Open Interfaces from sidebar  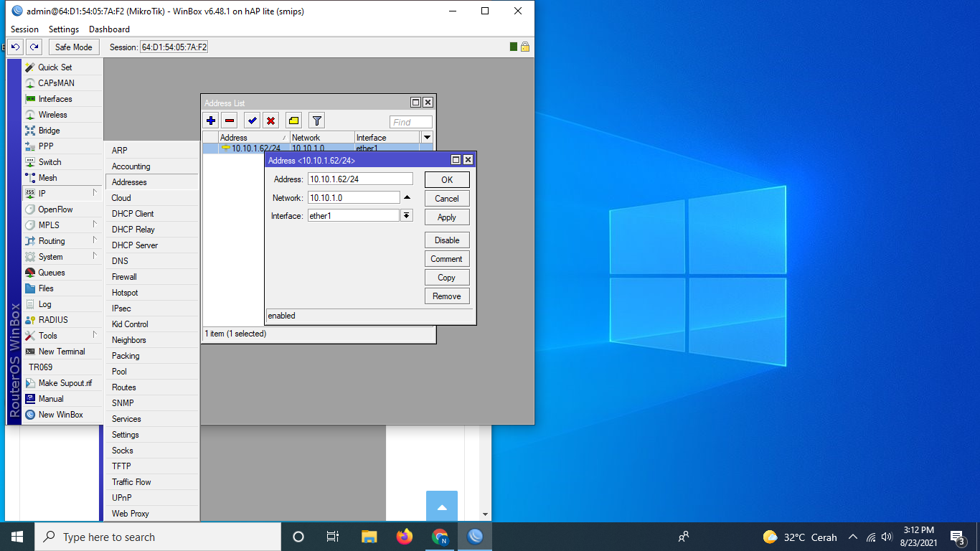[62, 98]
